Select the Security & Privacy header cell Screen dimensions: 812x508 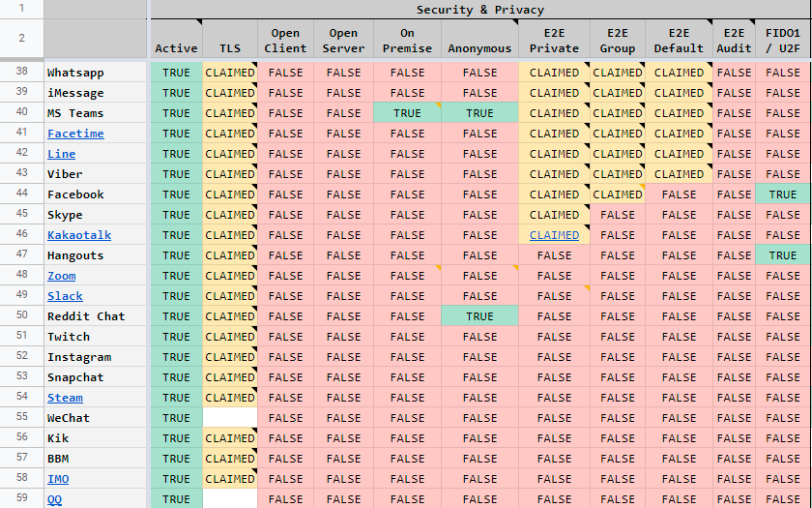tap(480, 10)
